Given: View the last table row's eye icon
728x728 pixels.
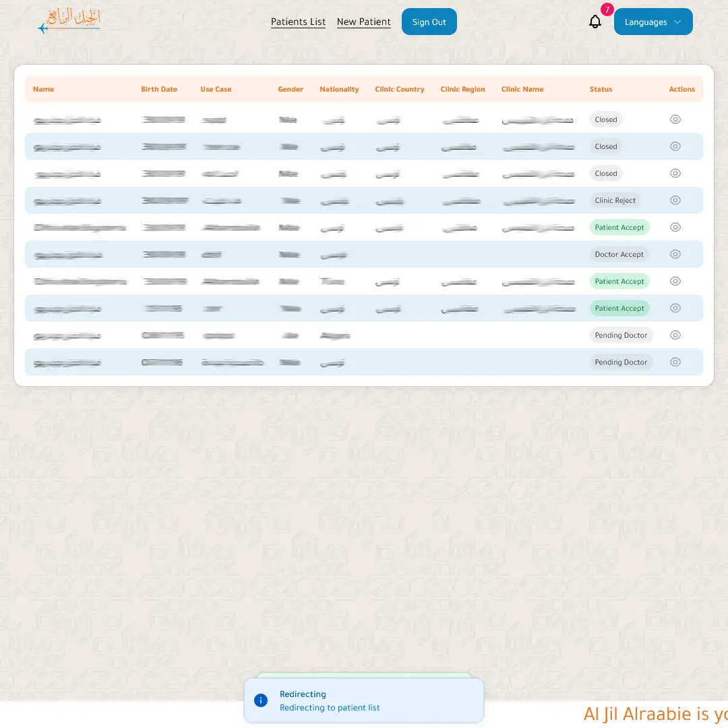Looking at the screenshot, I should (675, 362).
